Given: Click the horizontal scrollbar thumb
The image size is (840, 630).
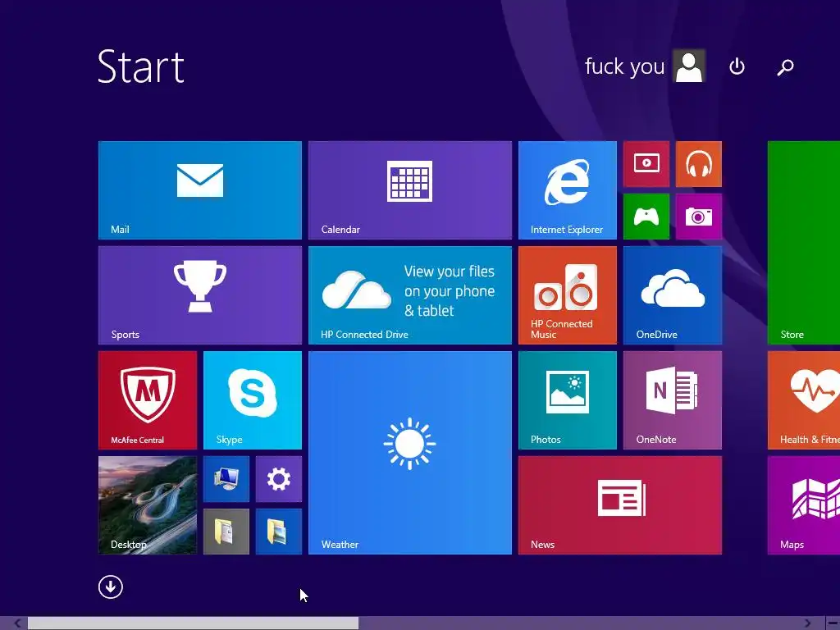Looking at the screenshot, I should tap(193, 623).
